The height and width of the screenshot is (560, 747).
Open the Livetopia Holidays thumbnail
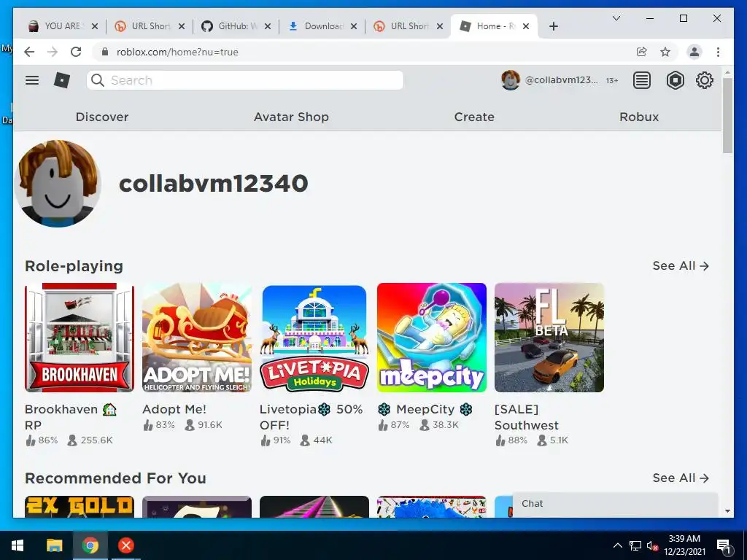click(x=314, y=338)
